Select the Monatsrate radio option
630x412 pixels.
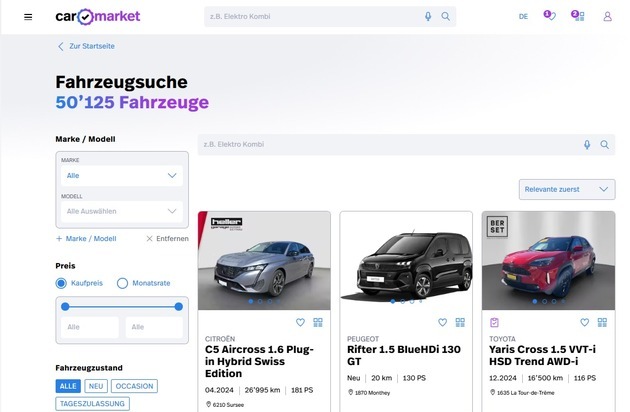click(123, 283)
